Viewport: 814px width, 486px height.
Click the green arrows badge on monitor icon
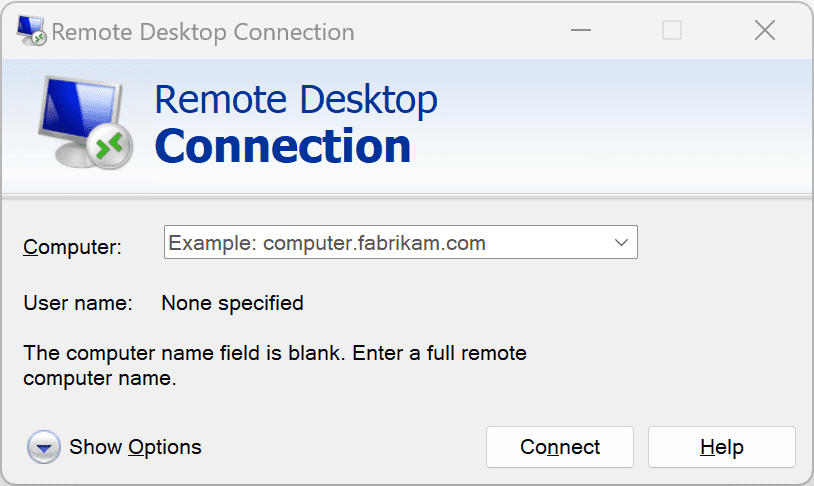[x=107, y=148]
